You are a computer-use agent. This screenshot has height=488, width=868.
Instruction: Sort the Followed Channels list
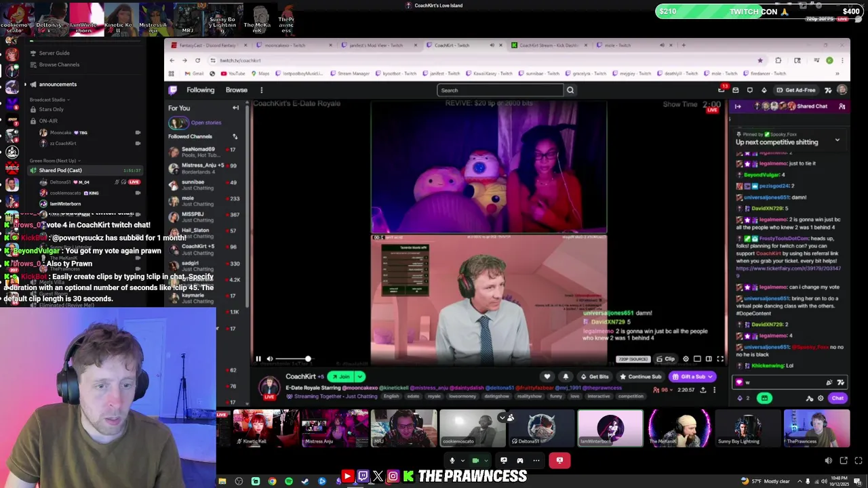click(235, 136)
